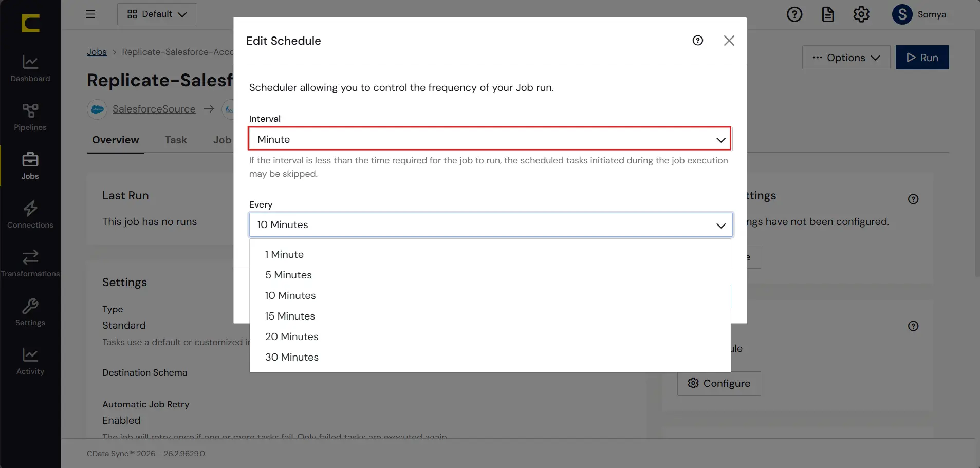980x468 pixels.
Task: Collapse the Every dropdown showing 10 Minutes
Action: pyautogui.click(x=491, y=225)
